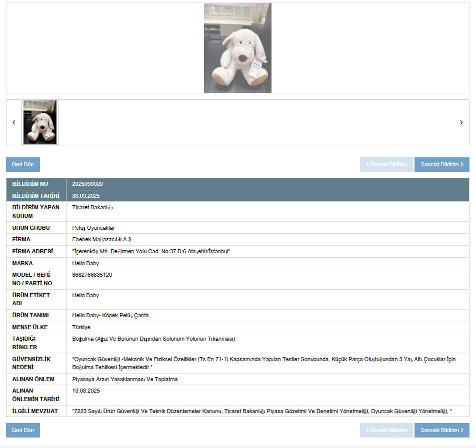
Task: Click Önceki Bildirim below the table
Action: [386, 431]
